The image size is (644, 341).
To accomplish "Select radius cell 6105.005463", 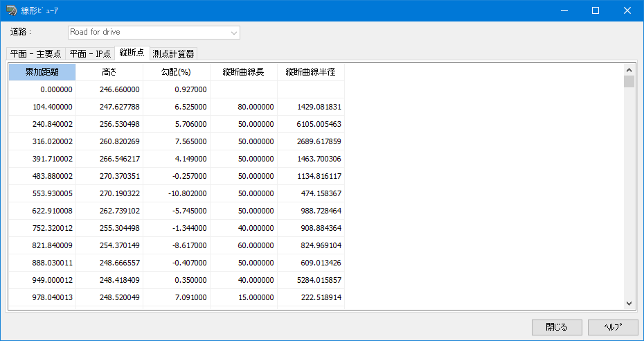I will [310, 124].
